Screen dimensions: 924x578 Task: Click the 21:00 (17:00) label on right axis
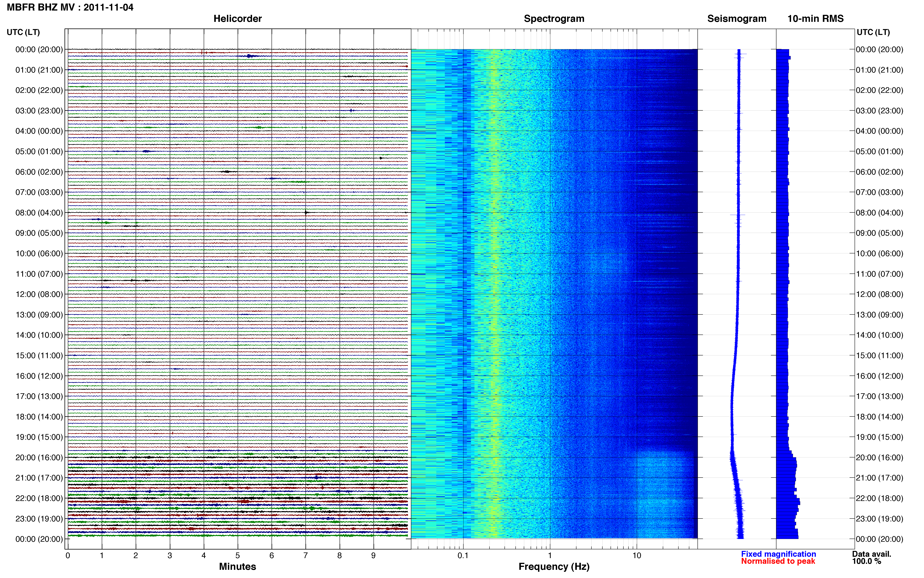879,478
